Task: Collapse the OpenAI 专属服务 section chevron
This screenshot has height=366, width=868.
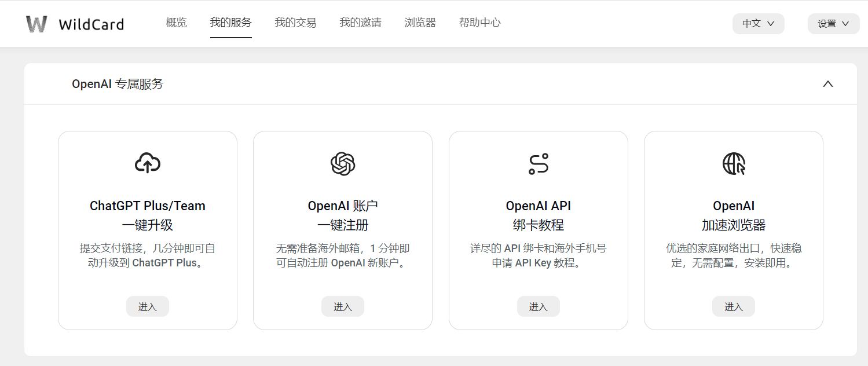Action: click(x=828, y=84)
